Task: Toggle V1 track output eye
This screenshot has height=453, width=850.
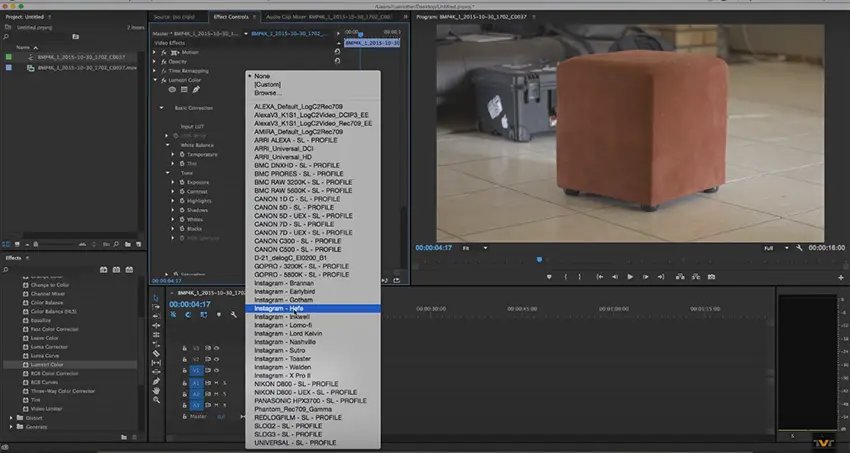Action: point(216,371)
